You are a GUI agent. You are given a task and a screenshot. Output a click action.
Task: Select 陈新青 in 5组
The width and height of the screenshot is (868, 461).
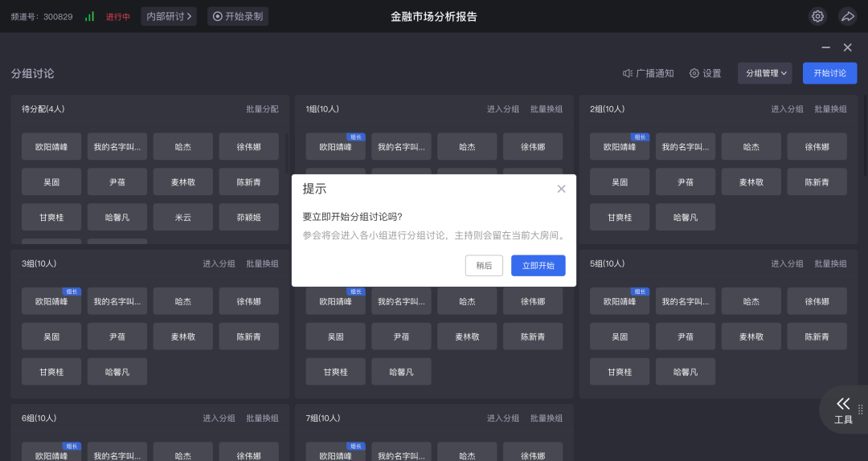tap(817, 337)
